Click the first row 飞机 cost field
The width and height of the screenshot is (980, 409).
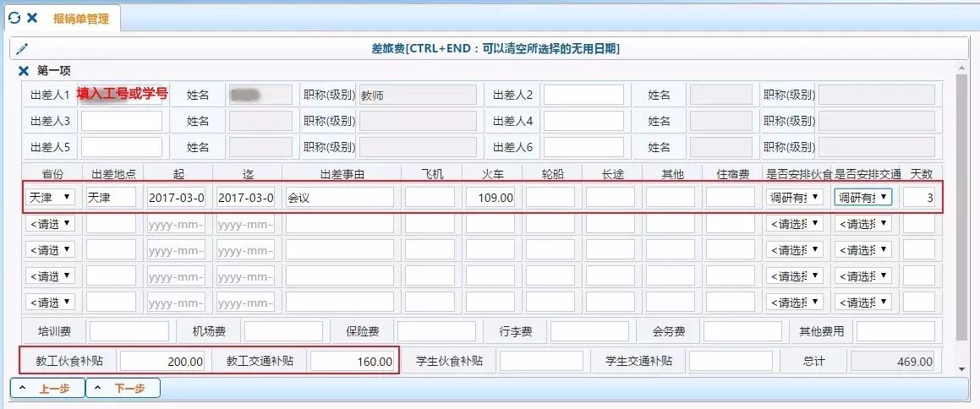coord(430,198)
